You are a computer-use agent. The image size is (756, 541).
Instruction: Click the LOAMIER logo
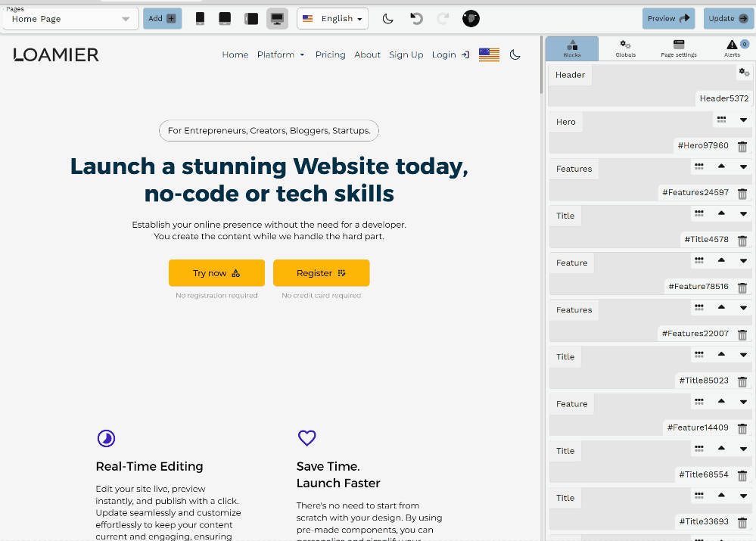(x=56, y=54)
